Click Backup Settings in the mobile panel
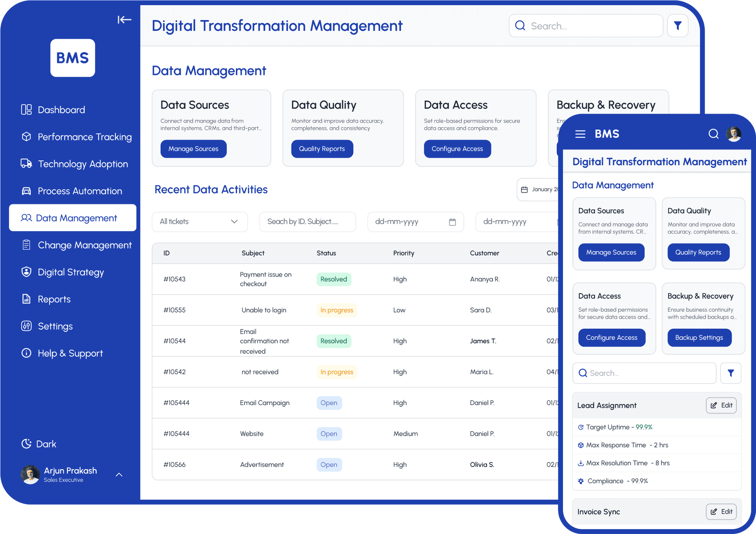This screenshot has width=756, height=534. [x=699, y=337]
